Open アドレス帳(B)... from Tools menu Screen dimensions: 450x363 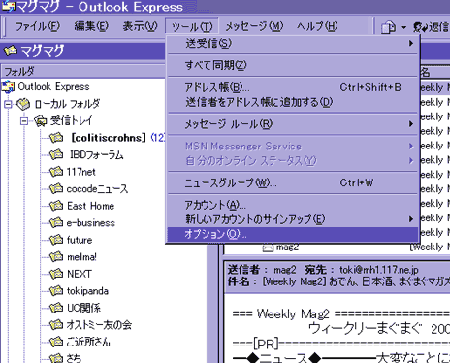point(293,87)
